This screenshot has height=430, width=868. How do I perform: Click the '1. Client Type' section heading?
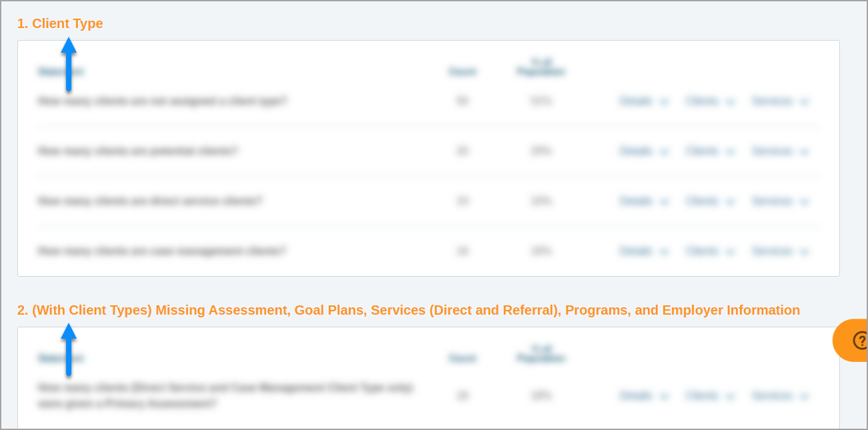pos(60,23)
